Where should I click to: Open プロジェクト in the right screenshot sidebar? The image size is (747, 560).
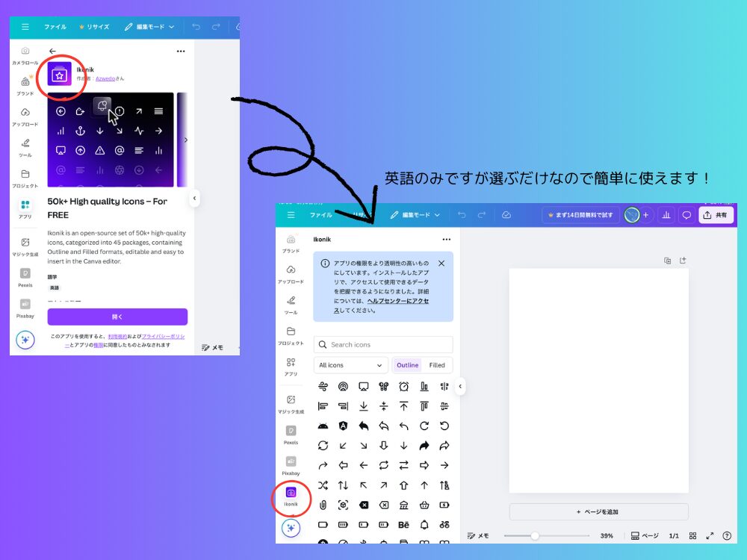point(291,336)
